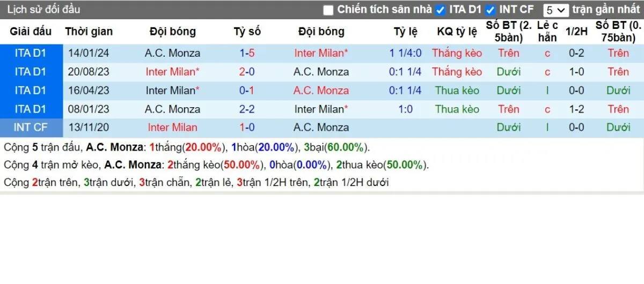Image resolution: width=644 pixels, height=284 pixels.
Task: Click the 2-0 score from 20/08/23
Action: pos(247,72)
